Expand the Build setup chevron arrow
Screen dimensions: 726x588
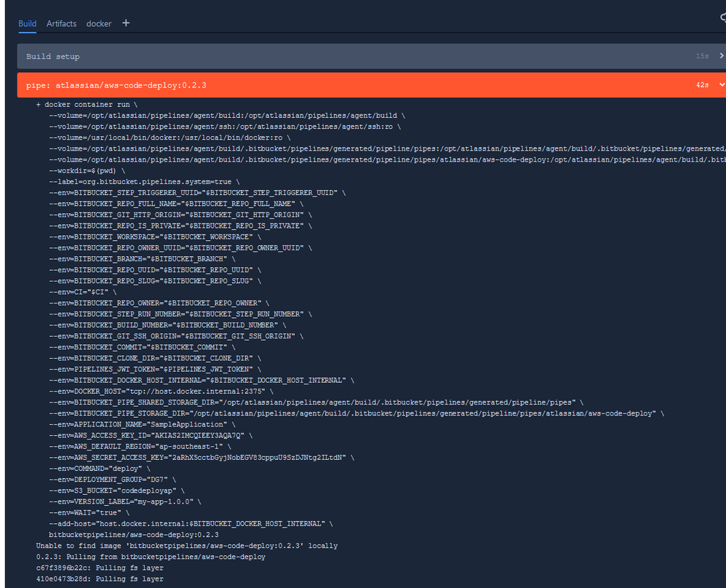pyautogui.click(x=722, y=56)
